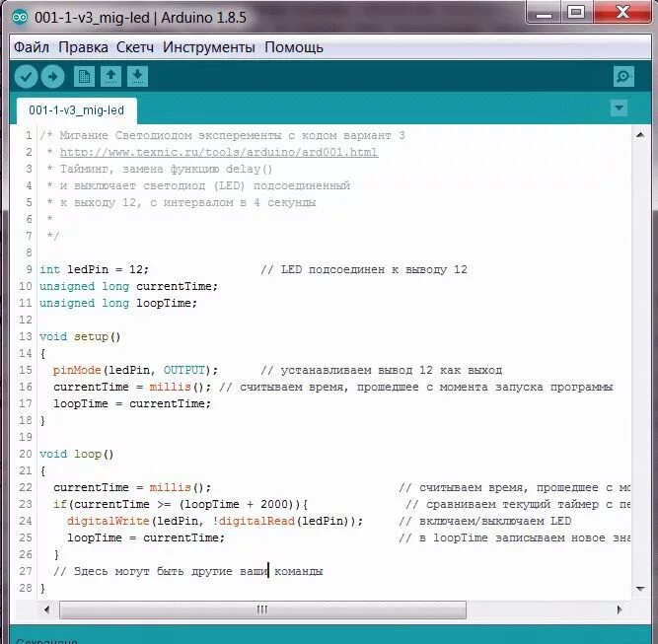Click 'unsigned long loopTime;' on line 11
This screenshot has width=658, height=644.
click(x=118, y=303)
